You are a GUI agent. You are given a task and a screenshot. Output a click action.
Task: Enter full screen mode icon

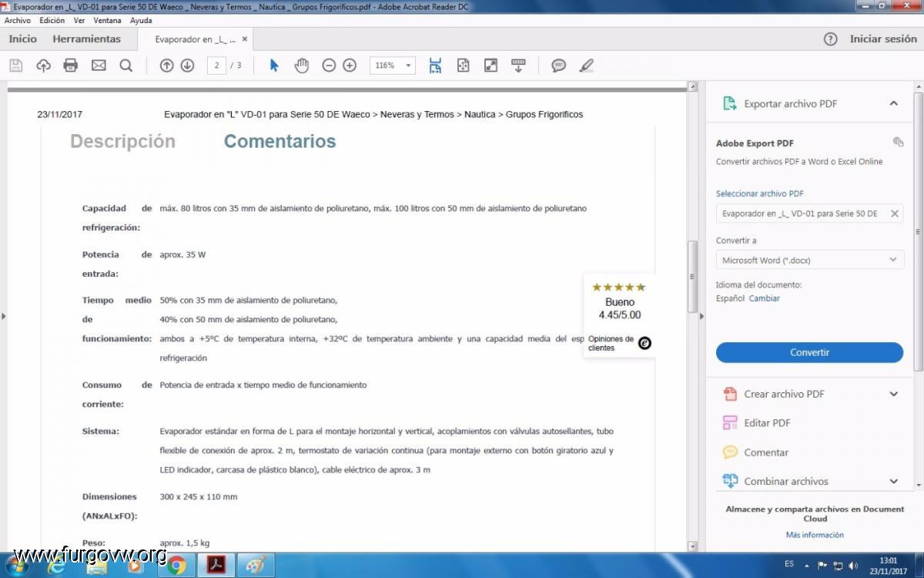tap(490, 66)
